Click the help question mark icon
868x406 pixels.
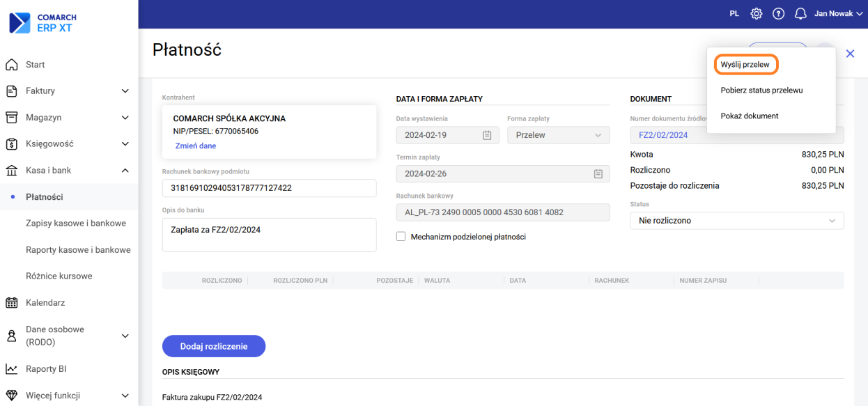click(x=778, y=14)
